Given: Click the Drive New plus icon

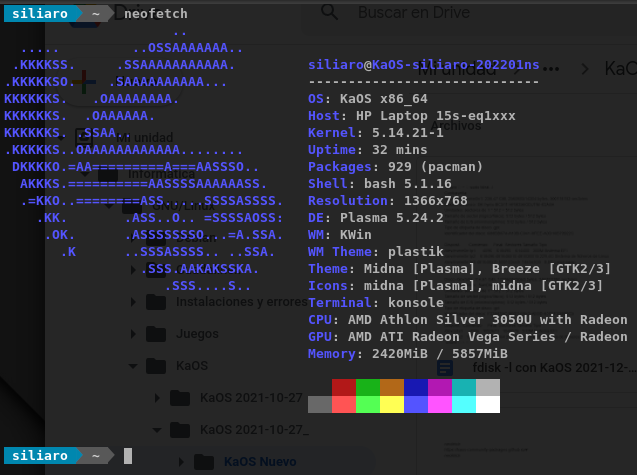Looking at the screenshot, I should (83, 82).
